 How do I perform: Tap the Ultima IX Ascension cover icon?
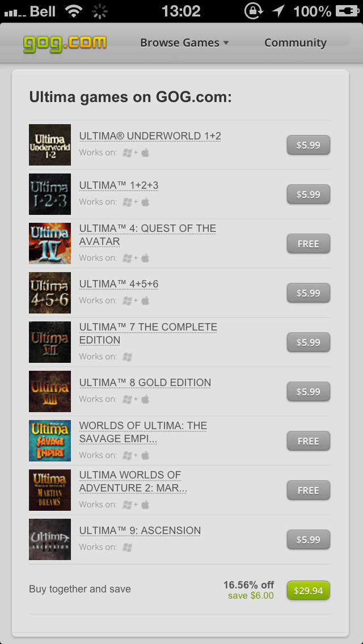click(50, 539)
